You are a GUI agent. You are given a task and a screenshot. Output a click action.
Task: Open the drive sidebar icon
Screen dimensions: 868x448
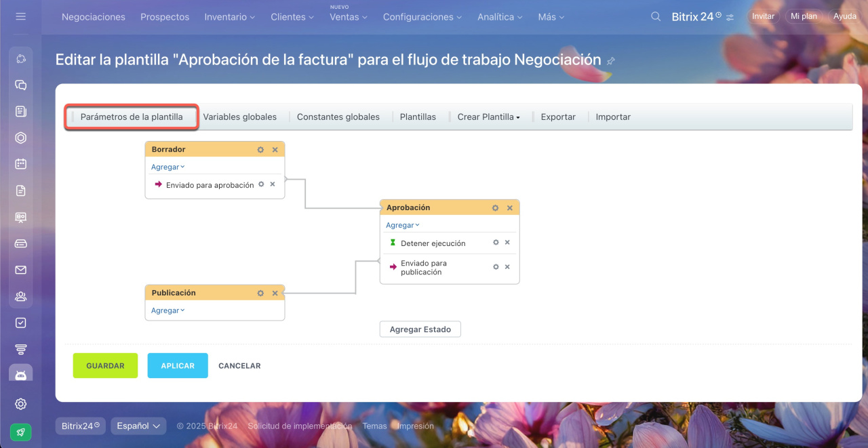(21, 243)
